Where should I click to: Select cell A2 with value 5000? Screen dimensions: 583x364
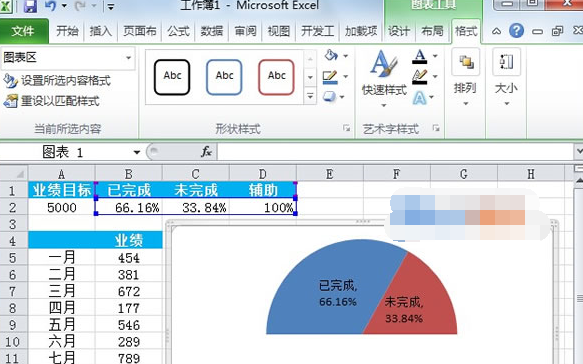click(x=62, y=207)
